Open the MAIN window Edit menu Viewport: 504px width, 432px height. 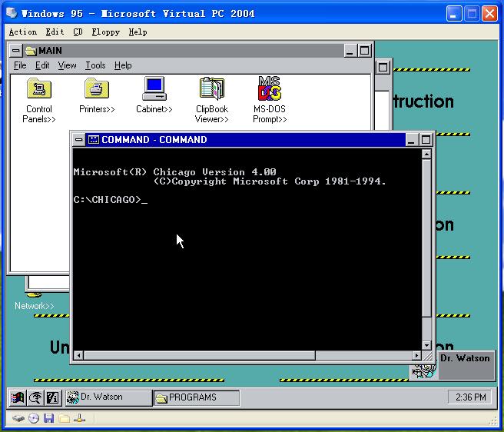[x=42, y=65]
